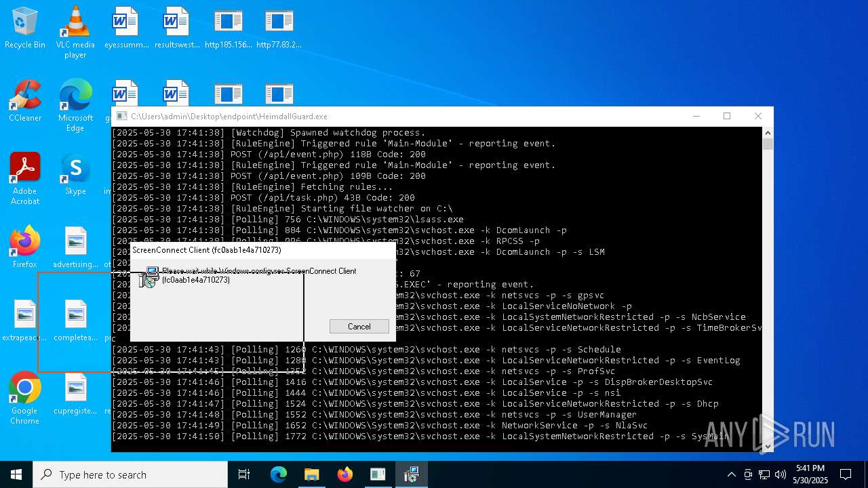Show hidden system tray icons

tap(732, 474)
